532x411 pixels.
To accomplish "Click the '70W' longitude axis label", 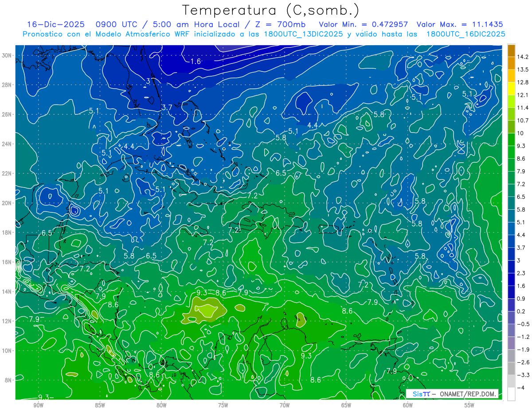I will point(285,405).
